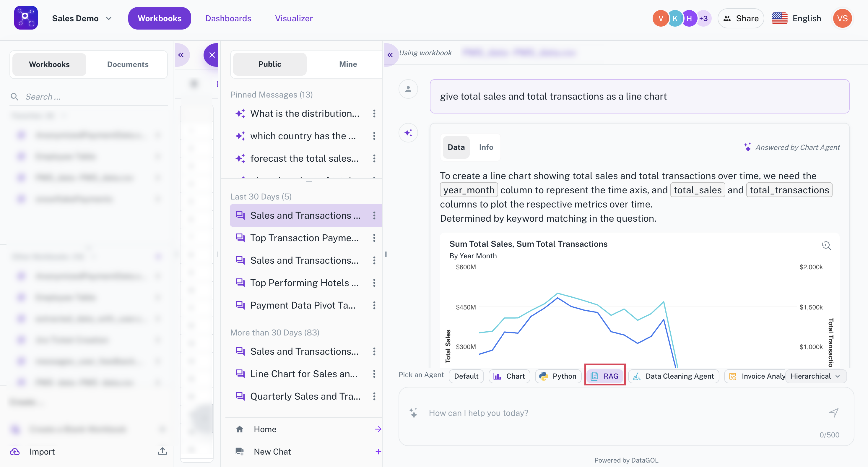Screen dimensions: 868x467
Task: Open 'Top Transaction Payme...' chat
Action: 304,238
